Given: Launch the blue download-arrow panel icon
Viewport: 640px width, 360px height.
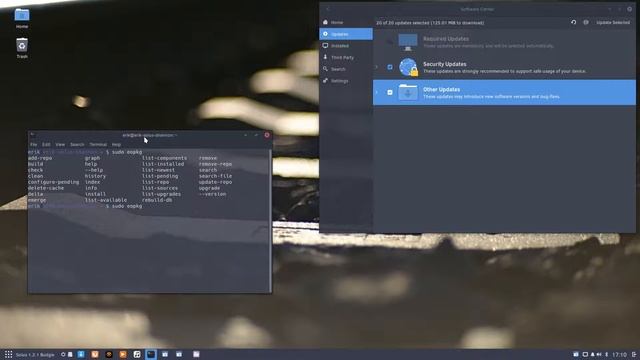Looking at the screenshot, I should pos(81,354).
